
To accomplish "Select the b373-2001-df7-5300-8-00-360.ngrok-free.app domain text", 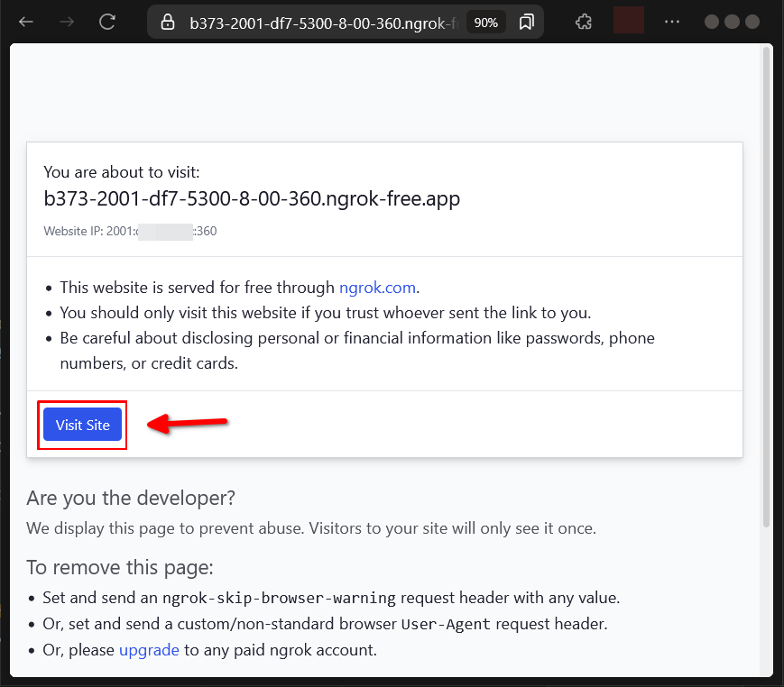I will [x=252, y=199].
